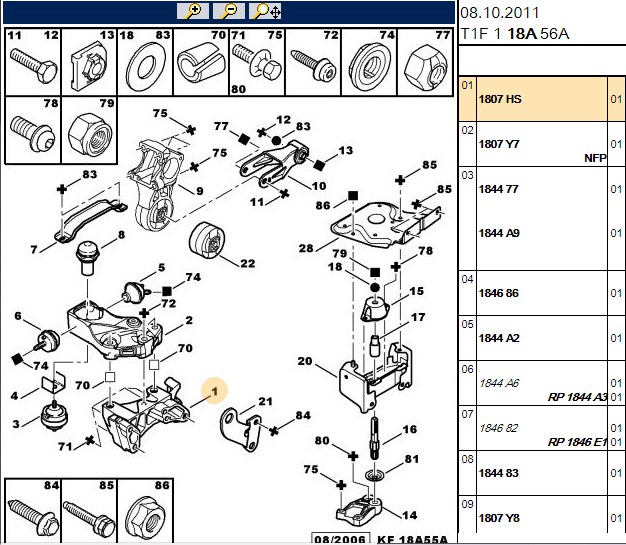
Task: Select callout number 16 stud
Action: click(410, 429)
